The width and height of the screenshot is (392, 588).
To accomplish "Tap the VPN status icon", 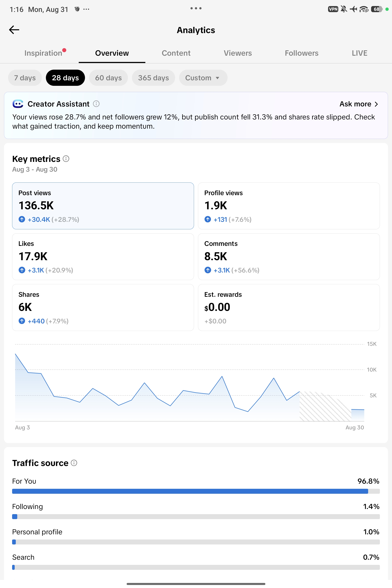I will pyautogui.click(x=333, y=9).
